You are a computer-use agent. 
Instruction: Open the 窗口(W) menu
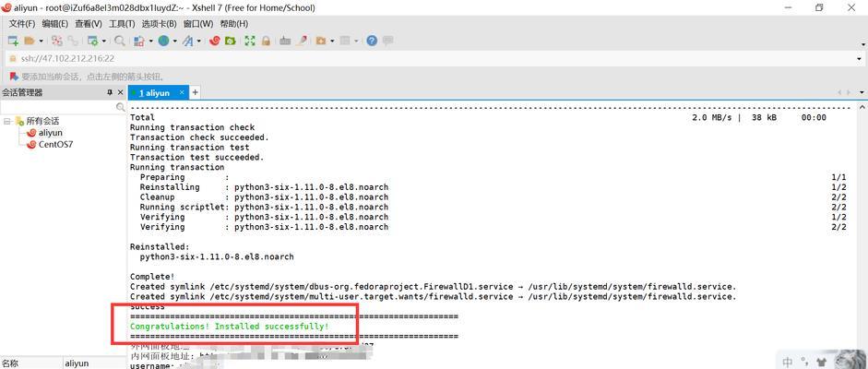coord(197,24)
